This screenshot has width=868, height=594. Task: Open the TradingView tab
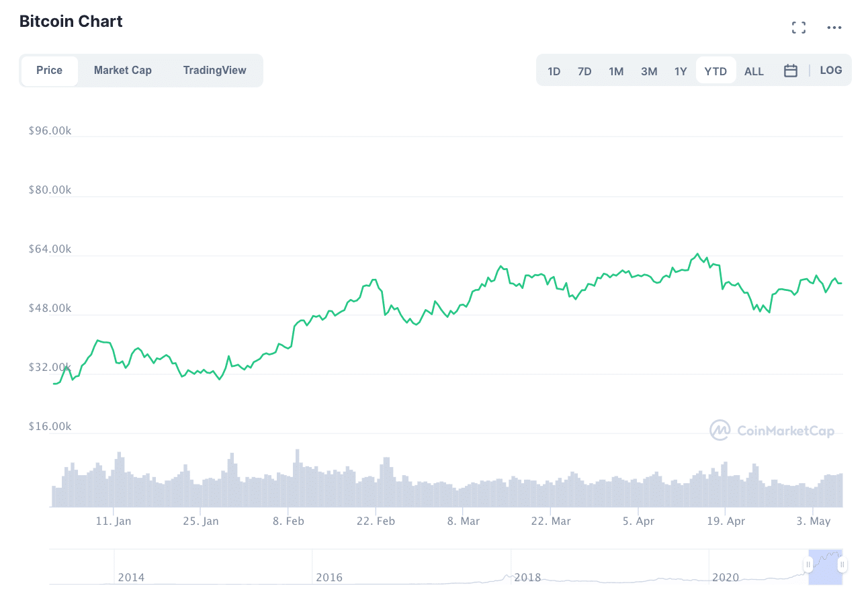click(x=214, y=71)
